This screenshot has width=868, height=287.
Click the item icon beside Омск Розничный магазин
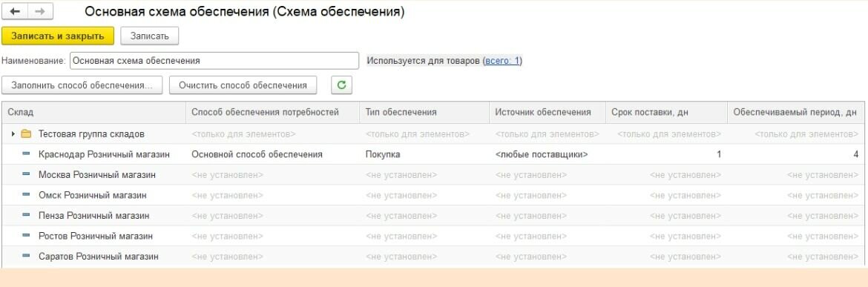click(x=26, y=195)
